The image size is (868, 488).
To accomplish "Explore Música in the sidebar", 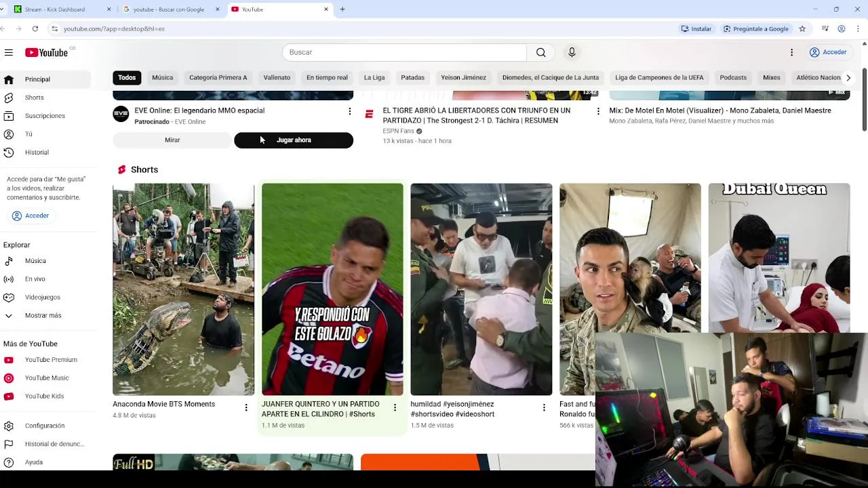I will click(x=45, y=261).
